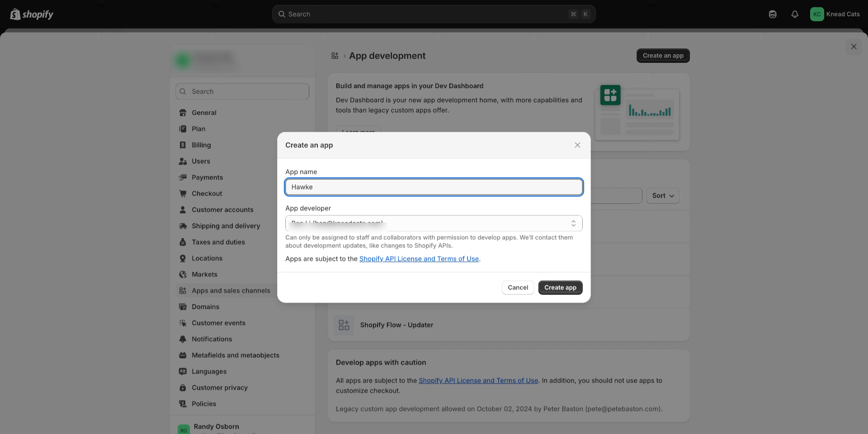
Task: Open Shopify API License link in dialog
Action: pyautogui.click(x=419, y=259)
